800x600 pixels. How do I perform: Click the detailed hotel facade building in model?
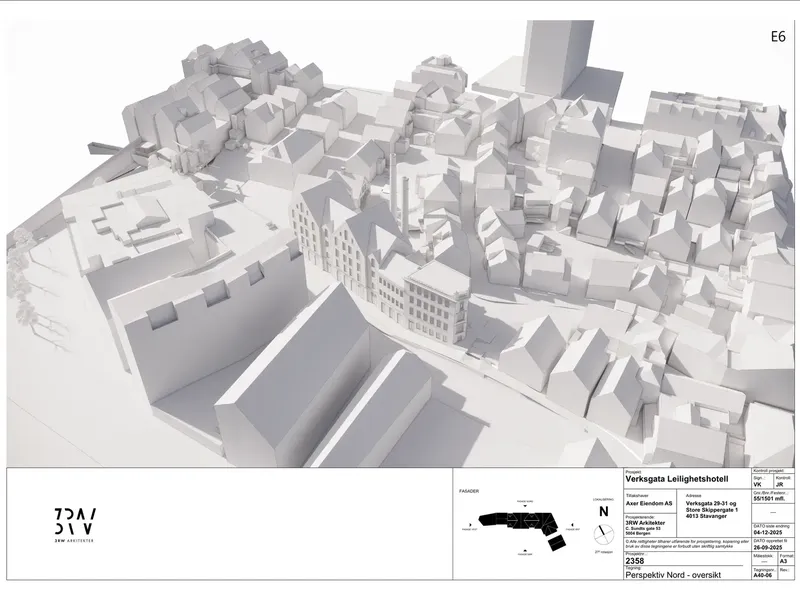pyautogui.click(x=380, y=260)
